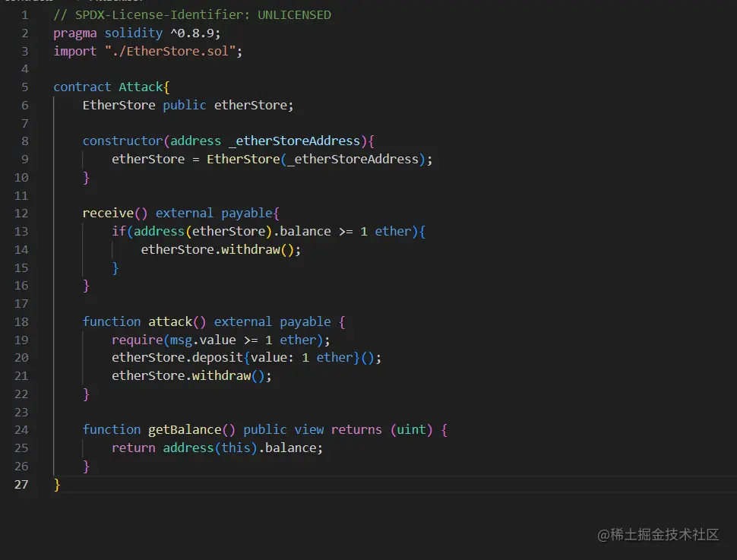Image resolution: width=737 pixels, height=560 pixels.
Task: Click the 'attack' function name on line 18
Action: click(x=169, y=322)
